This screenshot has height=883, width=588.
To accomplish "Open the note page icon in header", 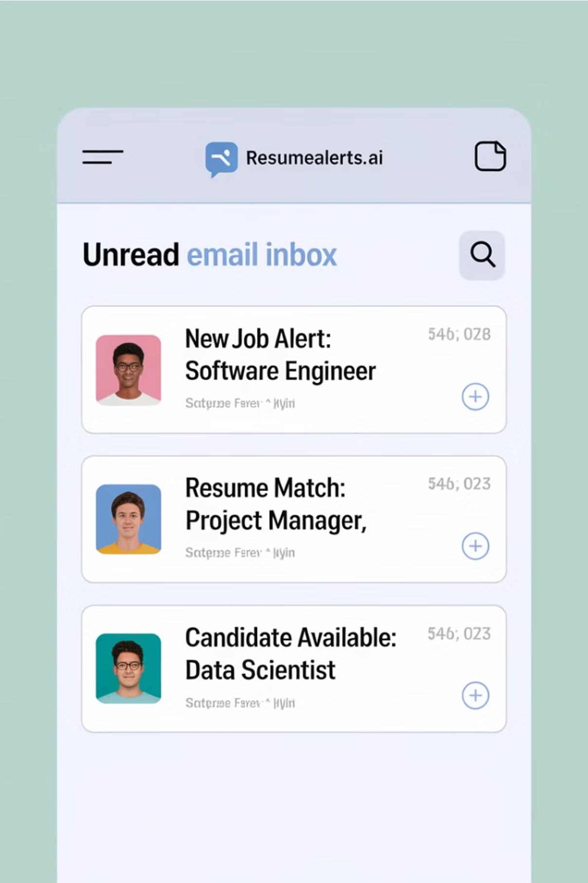I will pos(490,156).
